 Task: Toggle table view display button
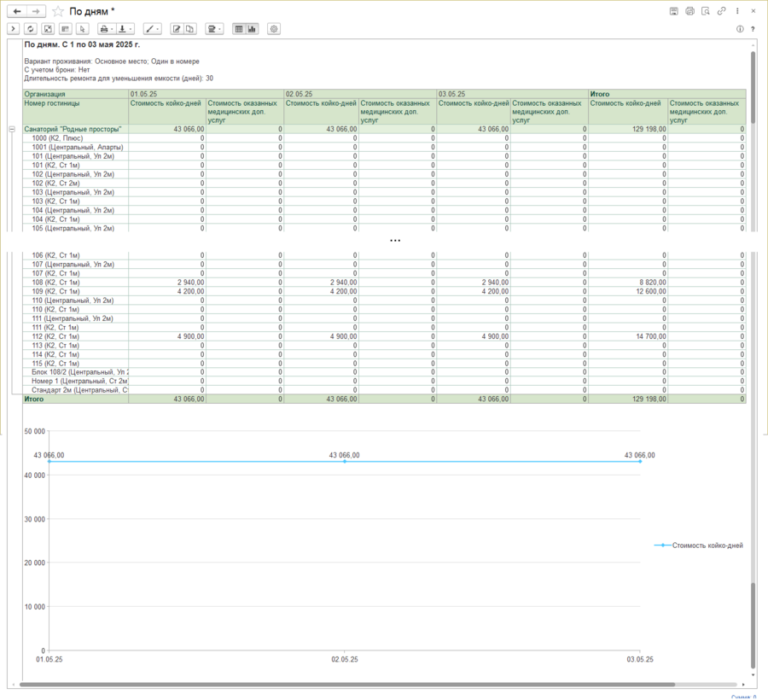pos(238,29)
